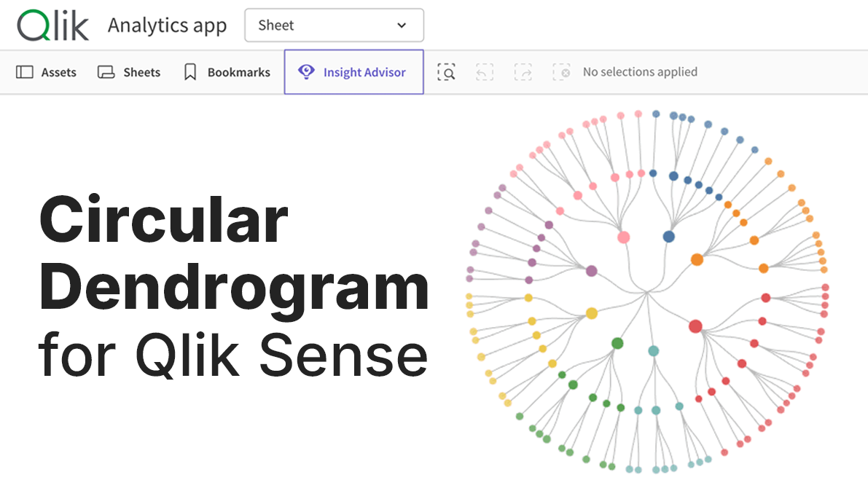Click the Assets text button
This screenshot has width=868, height=488.
coord(59,72)
